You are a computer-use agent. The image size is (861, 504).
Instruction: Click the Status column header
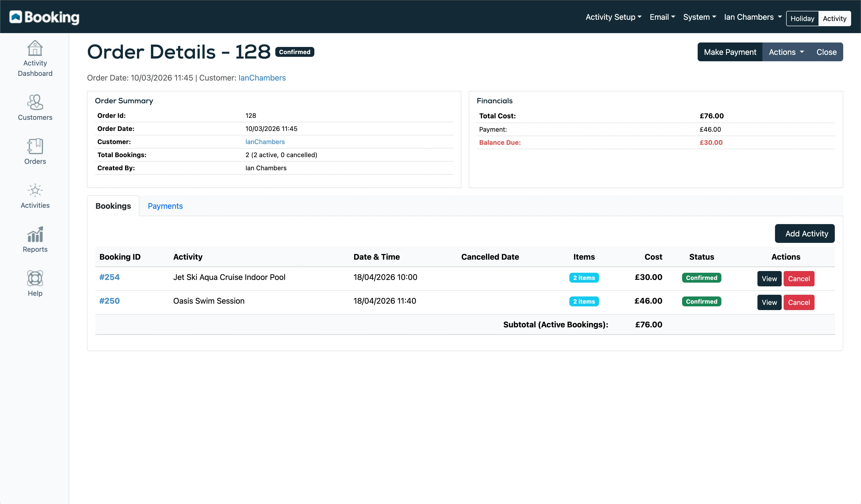tap(701, 257)
